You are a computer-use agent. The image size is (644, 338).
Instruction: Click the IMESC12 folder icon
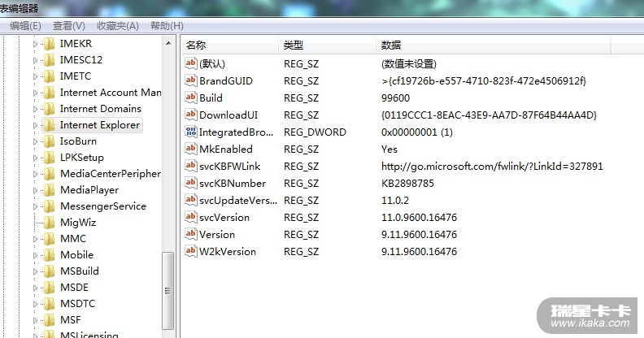[49, 60]
